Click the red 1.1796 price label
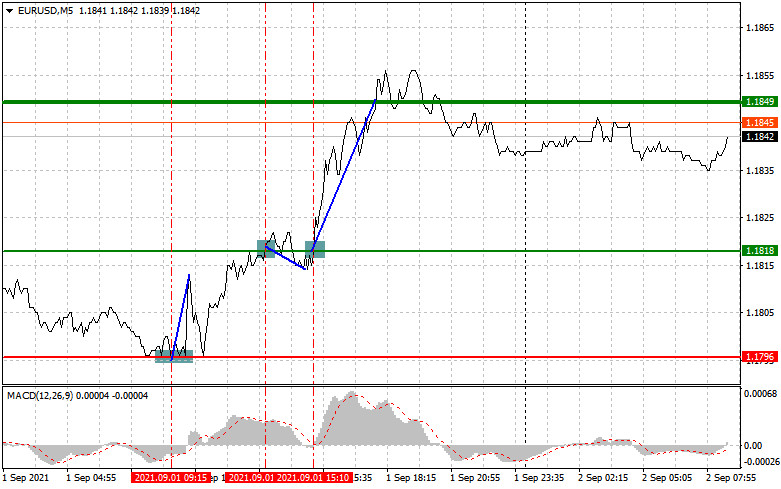The height and width of the screenshot is (489, 781). 757,356
